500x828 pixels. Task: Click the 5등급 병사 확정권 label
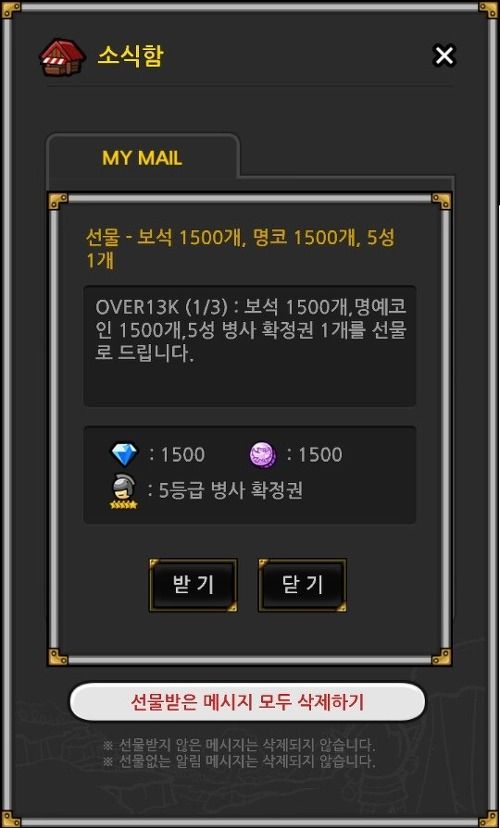[231, 491]
